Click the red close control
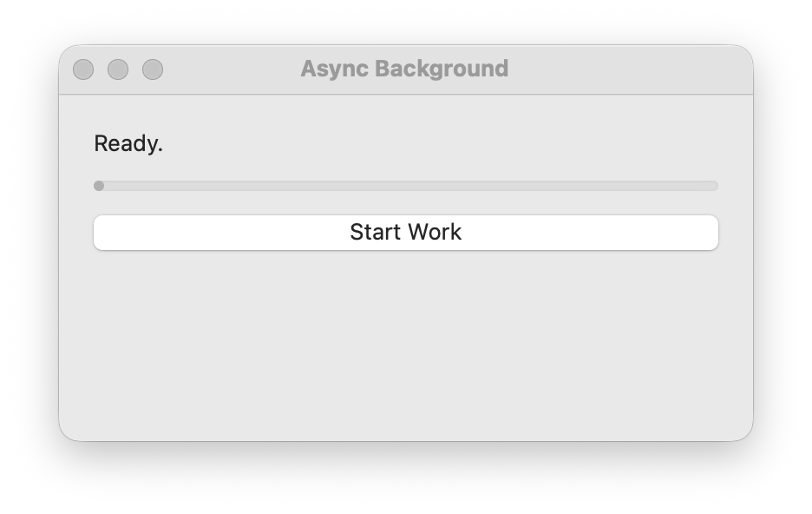The height and width of the screenshot is (514, 812). click(x=83, y=69)
